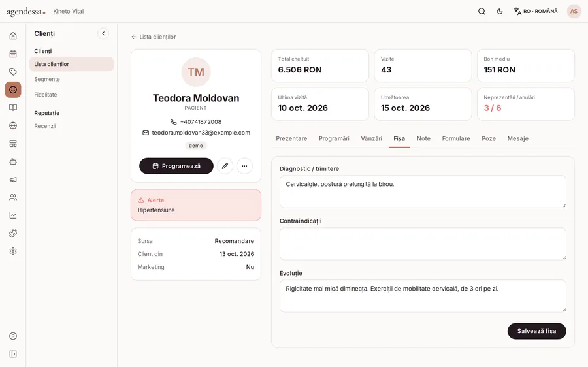
Task: Open the chart reports icon in sidebar
Action: click(x=13, y=215)
